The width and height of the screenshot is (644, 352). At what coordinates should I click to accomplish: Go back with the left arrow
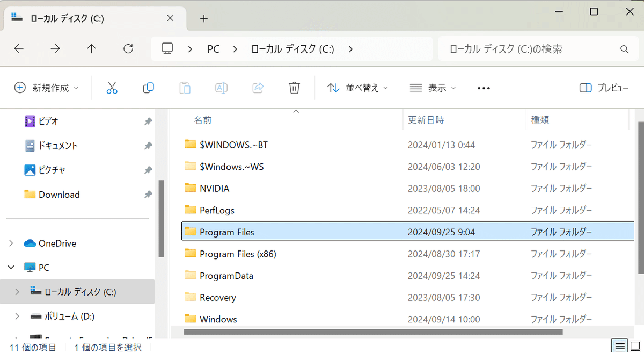(x=19, y=49)
